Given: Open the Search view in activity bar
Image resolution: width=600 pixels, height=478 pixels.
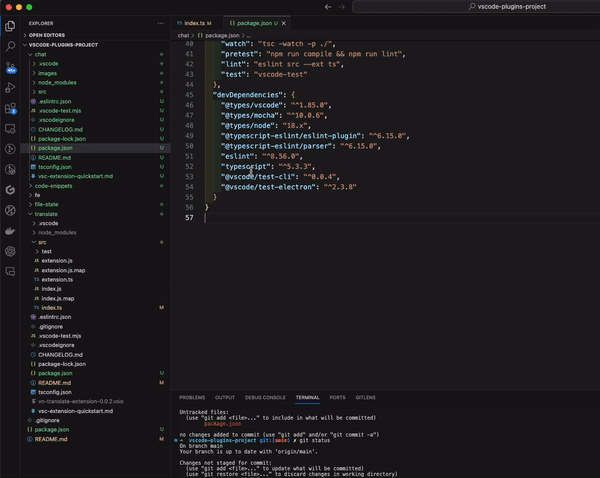Looking at the screenshot, I should (x=10, y=46).
